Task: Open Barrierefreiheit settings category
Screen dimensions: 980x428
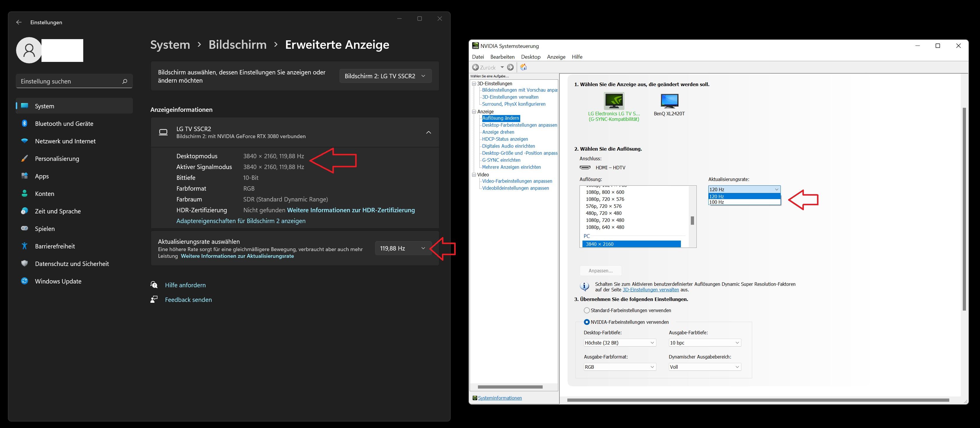Action: coord(74,246)
